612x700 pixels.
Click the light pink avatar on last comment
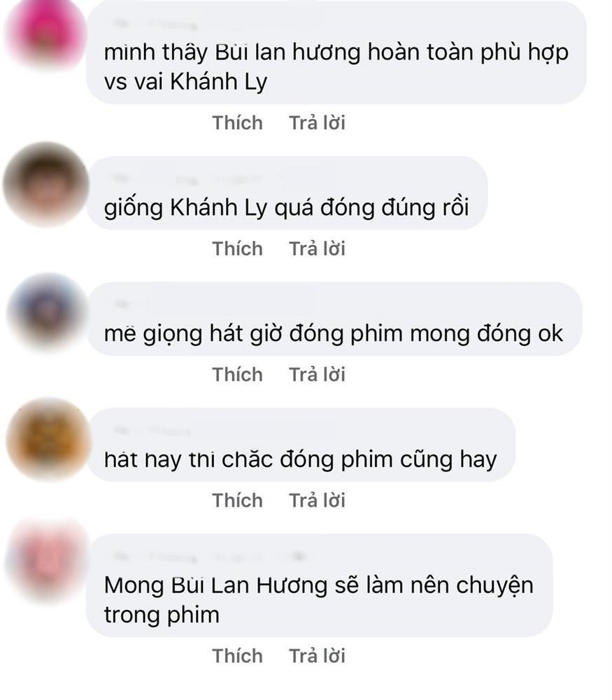(x=47, y=561)
